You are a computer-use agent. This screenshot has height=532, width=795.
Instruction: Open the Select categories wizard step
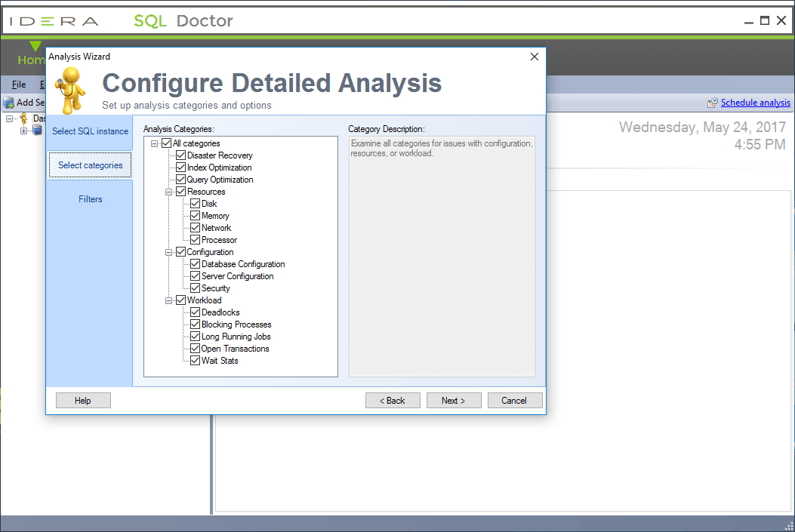[x=90, y=165]
